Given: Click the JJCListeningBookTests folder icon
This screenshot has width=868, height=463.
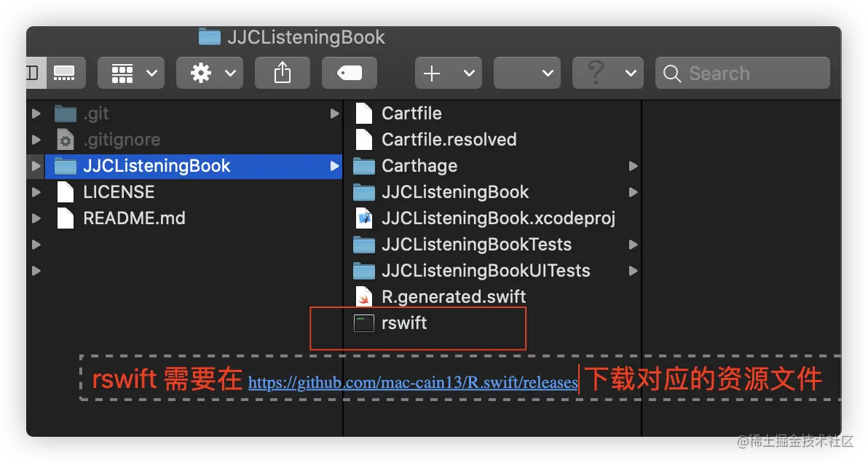Looking at the screenshot, I should pyautogui.click(x=363, y=245).
